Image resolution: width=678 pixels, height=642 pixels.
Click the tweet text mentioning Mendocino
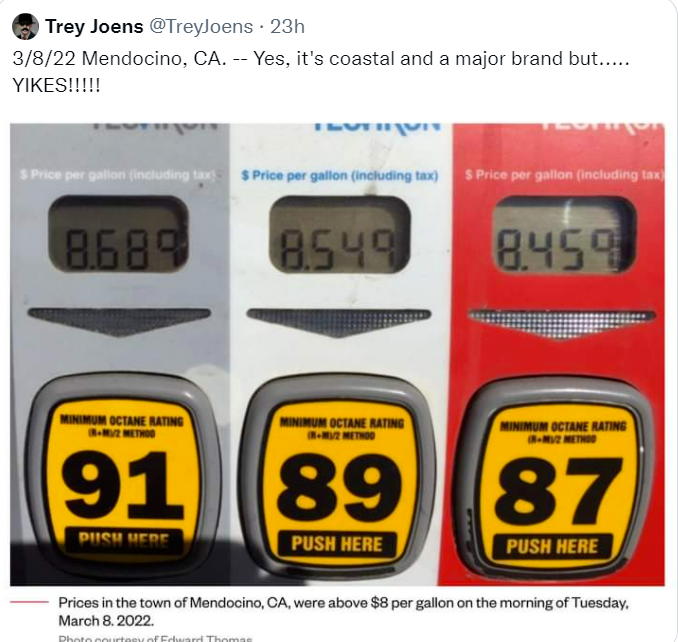coord(320,58)
